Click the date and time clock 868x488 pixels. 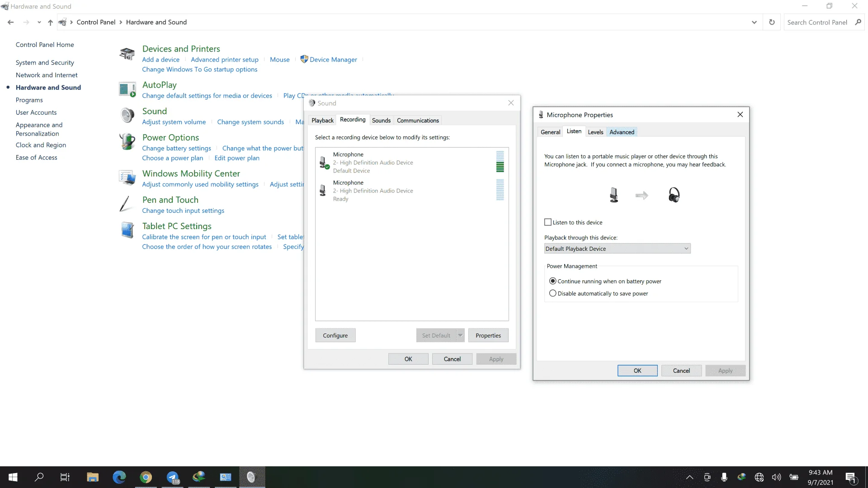pyautogui.click(x=821, y=477)
